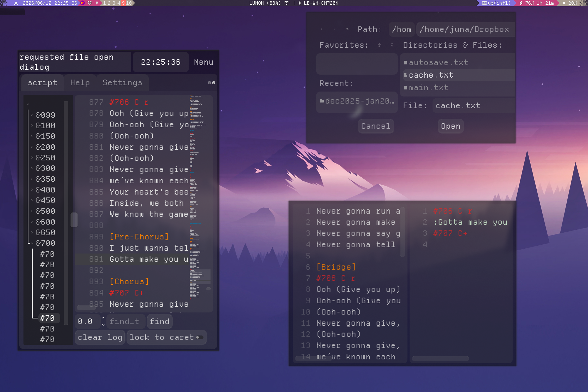Click folder icon of recent dec2025-jan20 entry
Screen dimensions: 588x392
pyautogui.click(x=322, y=101)
